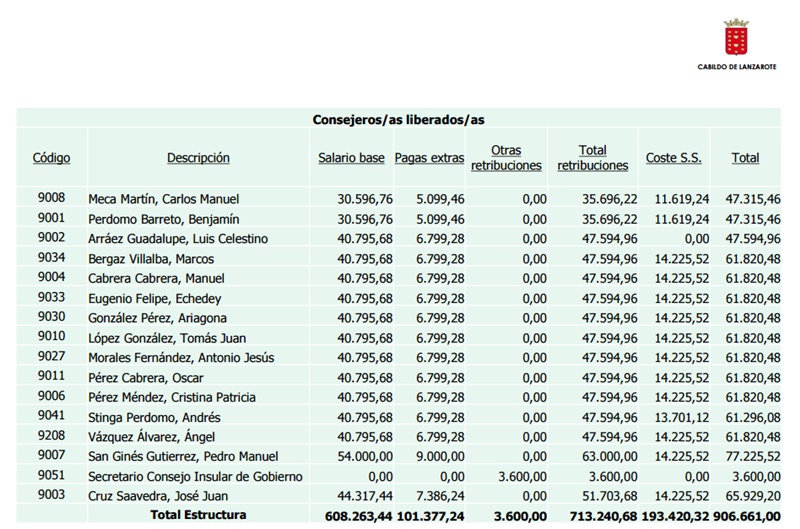Screen dimensions: 800x529
Task: Click the table title Consejeros/as liberados/as
Action: [398, 119]
